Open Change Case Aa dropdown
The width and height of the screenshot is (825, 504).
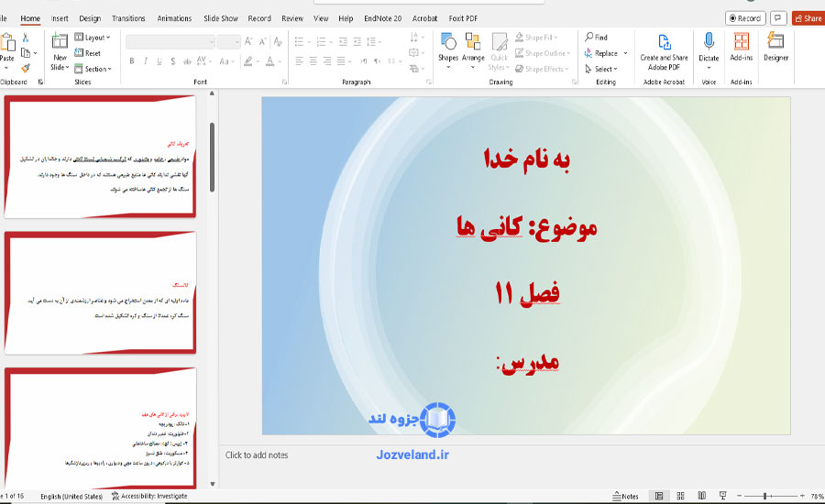(226, 61)
